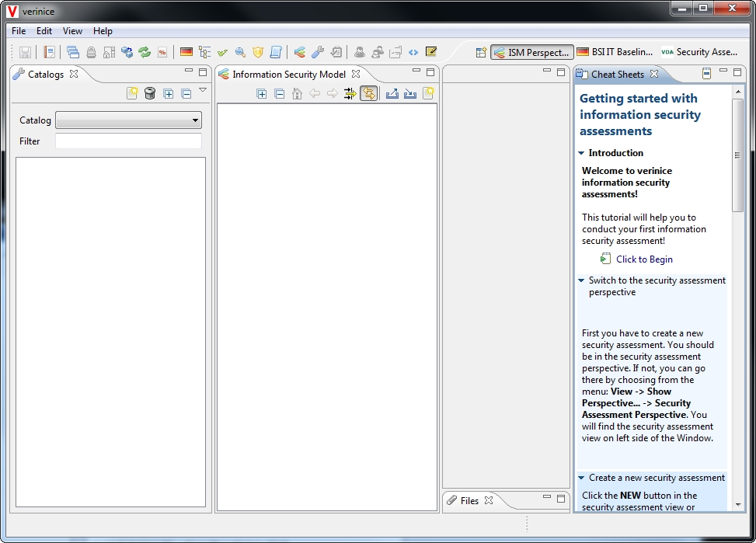Click the green checkmark toolbar icon

[222, 52]
